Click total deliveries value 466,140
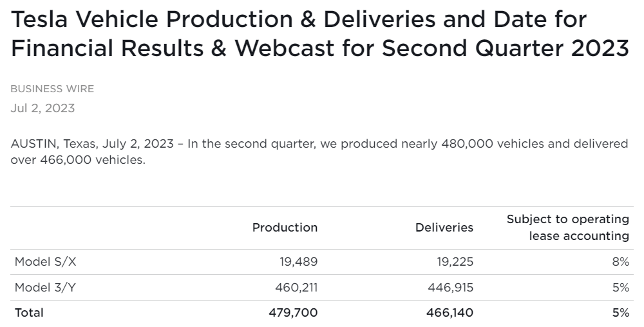 pyautogui.click(x=450, y=313)
